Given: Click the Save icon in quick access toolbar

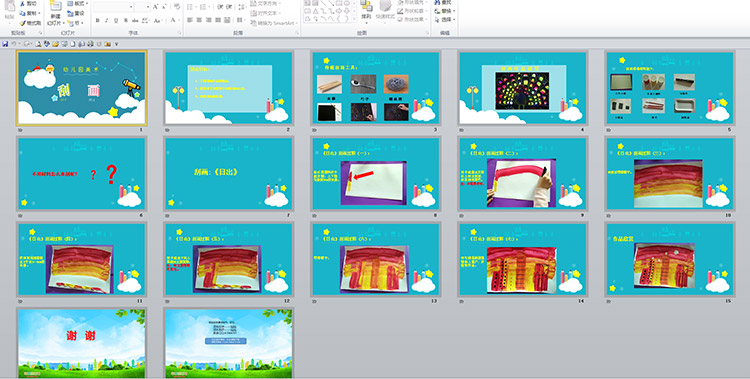Looking at the screenshot, I should (x=5, y=44).
